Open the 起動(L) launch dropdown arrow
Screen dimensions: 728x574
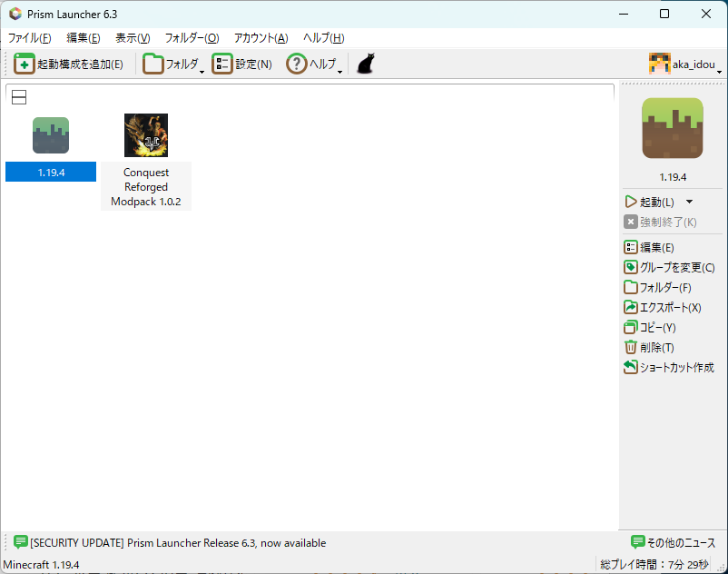(690, 202)
